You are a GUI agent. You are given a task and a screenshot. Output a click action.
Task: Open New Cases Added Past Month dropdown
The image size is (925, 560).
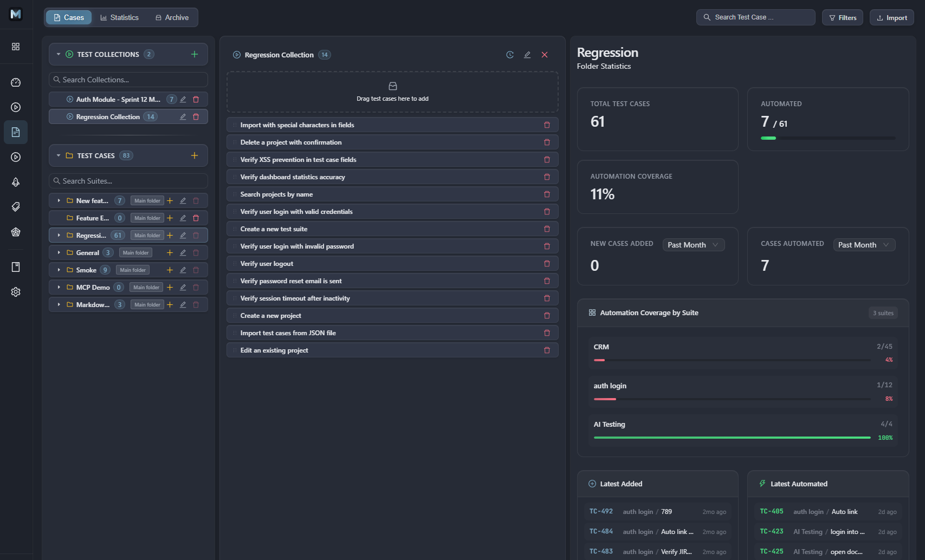click(x=694, y=245)
